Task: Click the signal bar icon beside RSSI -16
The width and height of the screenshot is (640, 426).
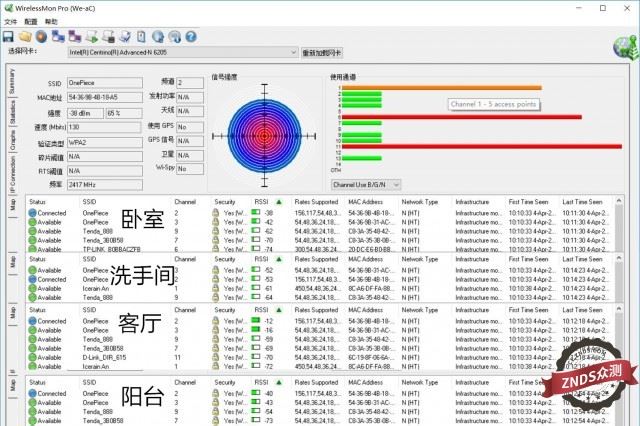Action: coord(256,329)
